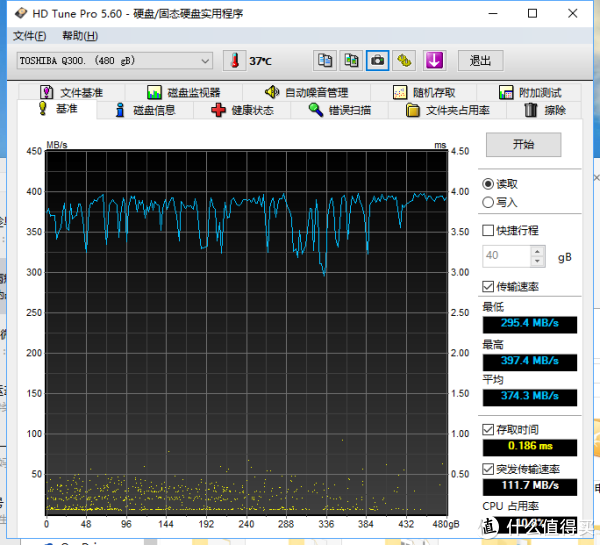Expand the TOSHIBA Q300 drive dropdown
This screenshot has width=600, height=545.
click(205, 61)
